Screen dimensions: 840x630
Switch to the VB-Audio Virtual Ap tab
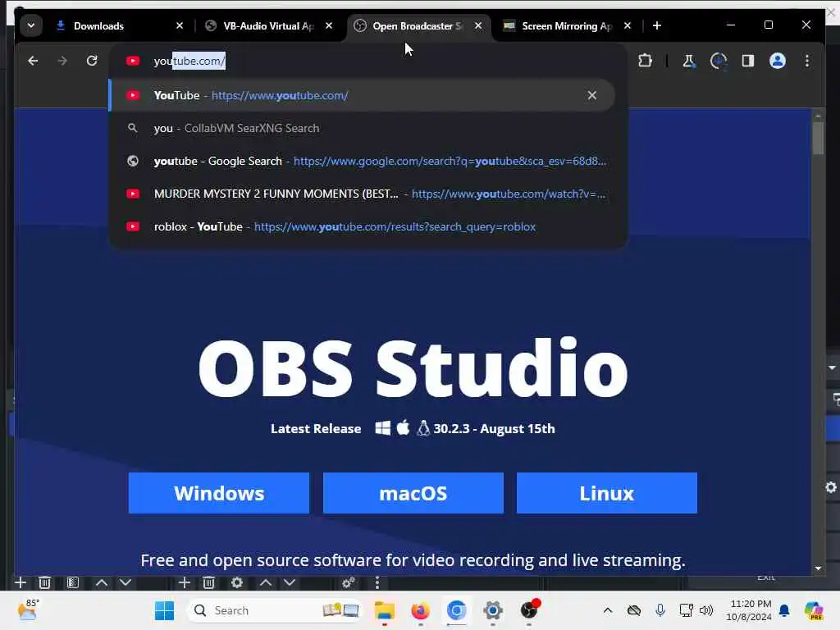click(268, 25)
